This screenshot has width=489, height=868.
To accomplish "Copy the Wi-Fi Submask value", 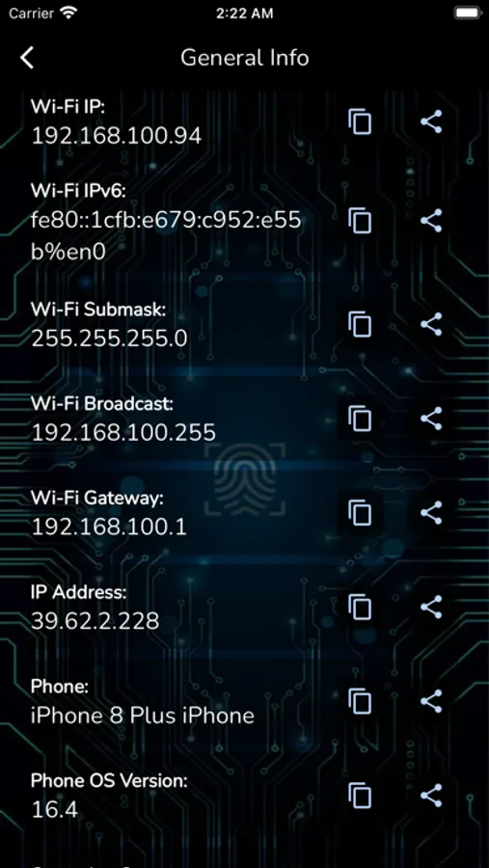I will pos(360,324).
